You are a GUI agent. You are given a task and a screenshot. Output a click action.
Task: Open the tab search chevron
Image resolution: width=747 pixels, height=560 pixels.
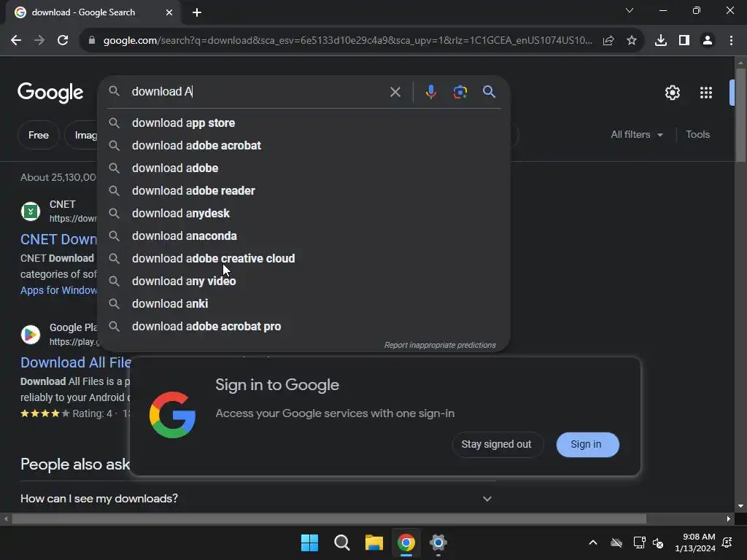point(630,10)
